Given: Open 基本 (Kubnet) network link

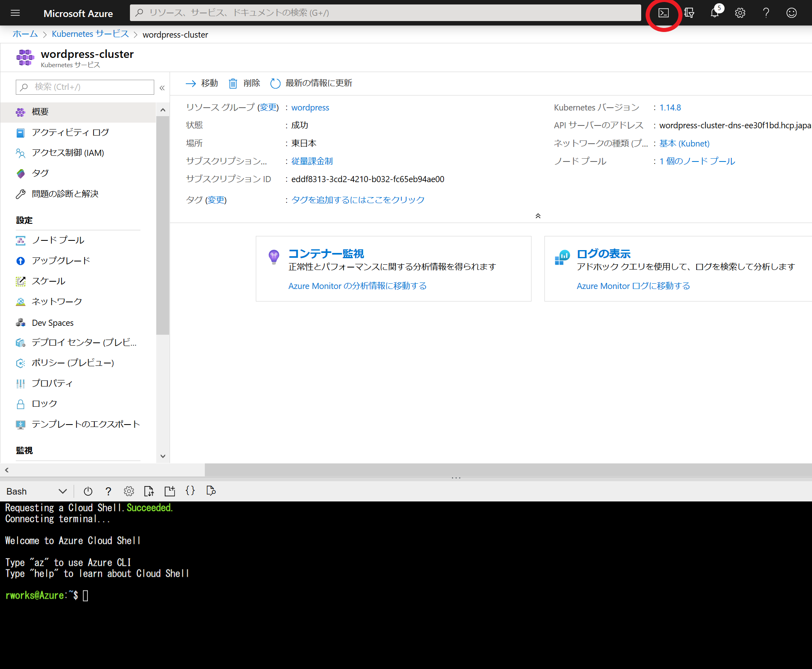Looking at the screenshot, I should (x=684, y=143).
